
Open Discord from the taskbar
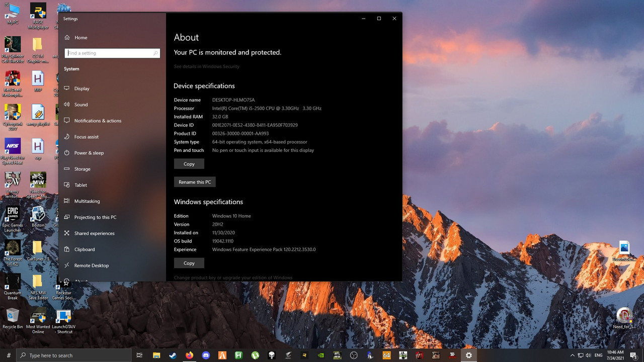[x=206, y=355]
